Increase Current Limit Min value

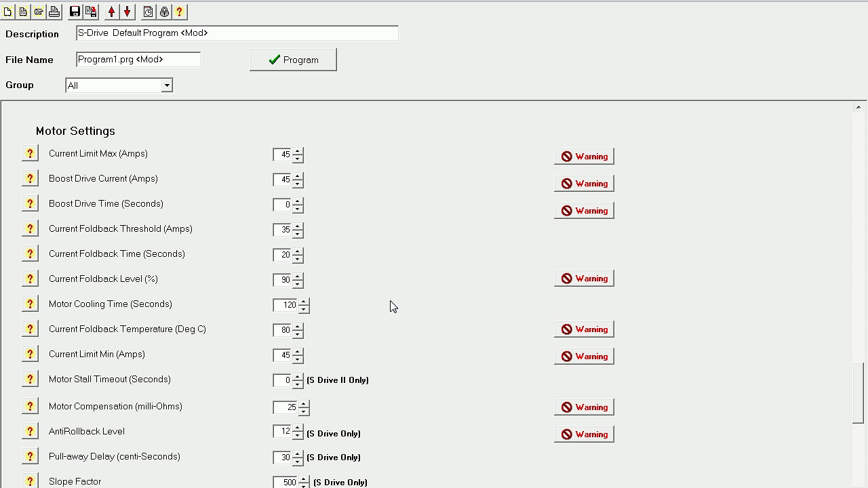click(x=298, y=352)
